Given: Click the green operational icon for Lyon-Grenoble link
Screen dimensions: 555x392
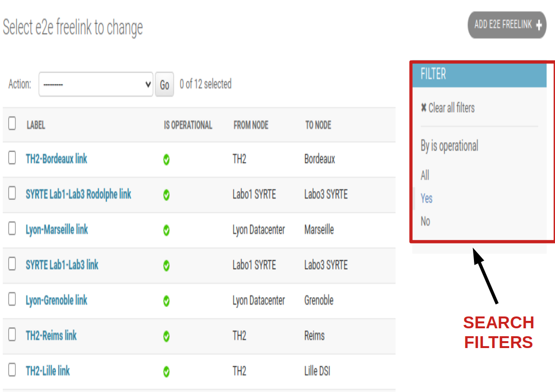Looking at the screenshot, I should click(x=167, y=301).
